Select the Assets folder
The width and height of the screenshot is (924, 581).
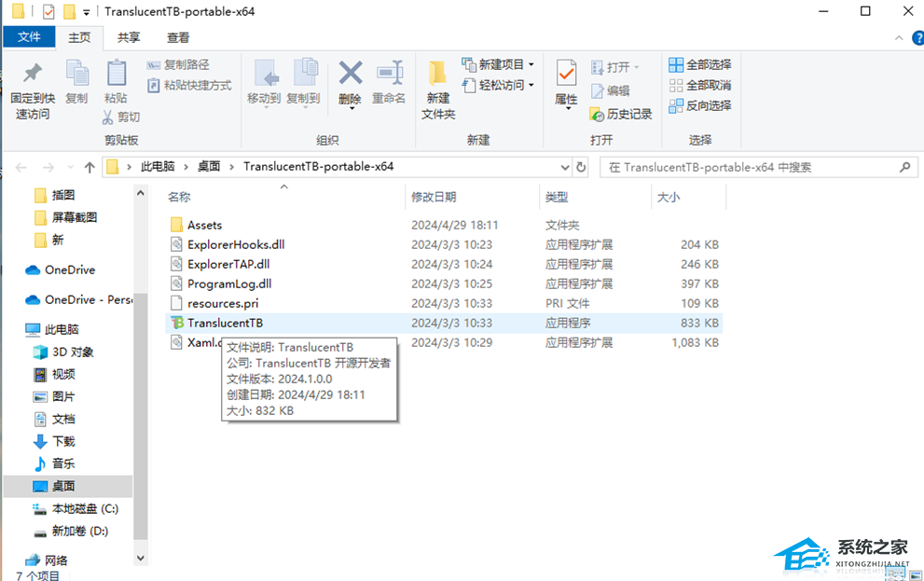click(204, 225)
